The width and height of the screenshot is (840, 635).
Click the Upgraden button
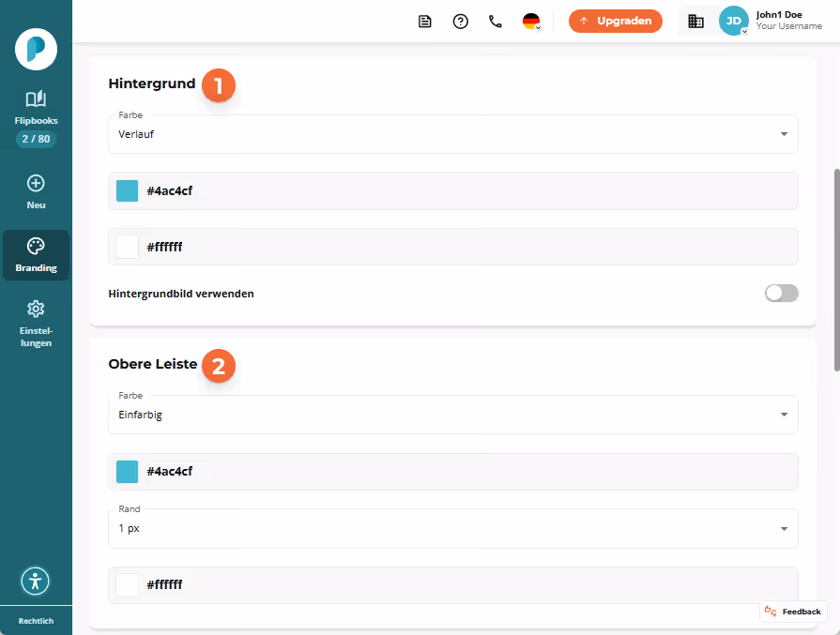point(616,21)
